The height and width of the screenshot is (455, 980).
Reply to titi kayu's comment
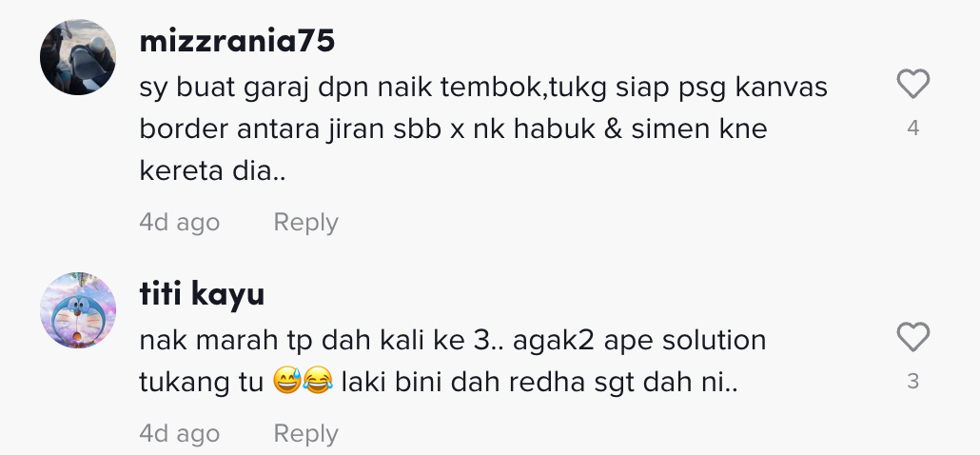pos(305,434)
